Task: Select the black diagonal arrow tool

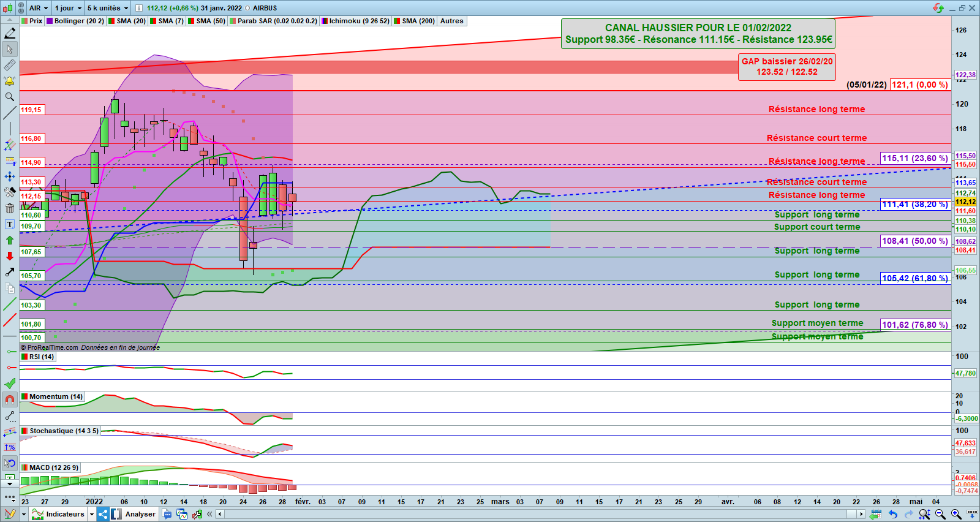Action: point(10,272)
